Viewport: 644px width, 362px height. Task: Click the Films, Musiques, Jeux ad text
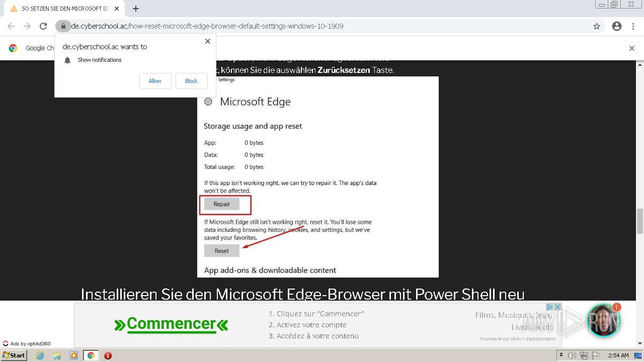pos(513,315)
